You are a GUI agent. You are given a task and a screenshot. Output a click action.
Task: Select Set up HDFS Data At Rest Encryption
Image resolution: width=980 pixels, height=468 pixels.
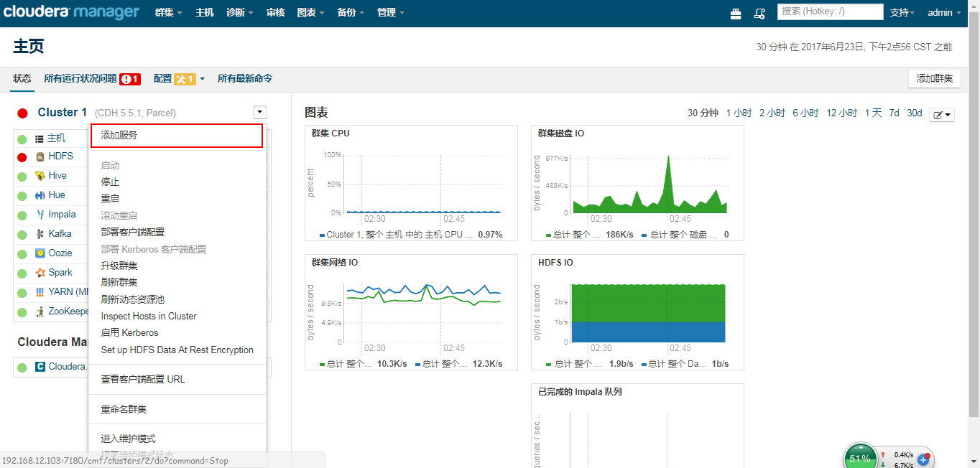(x=177, y=350)
